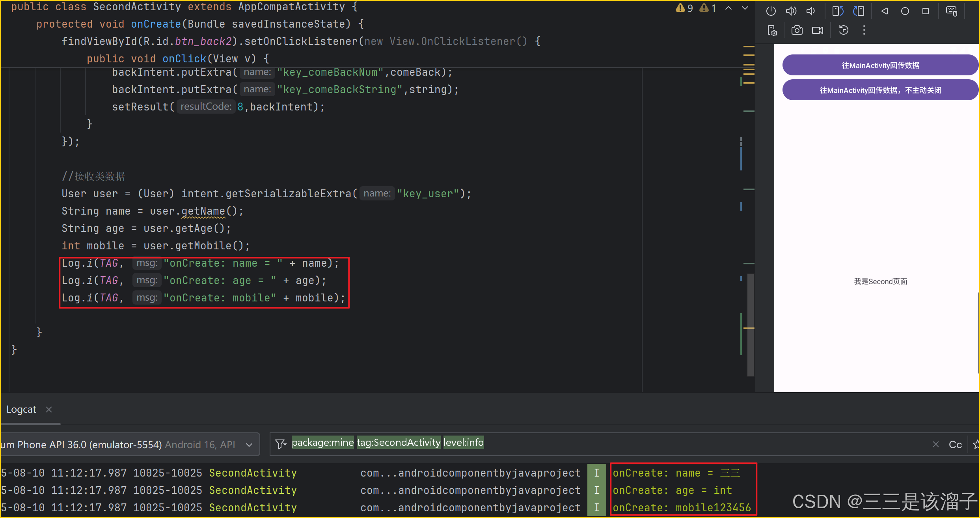This screenshot has height=518, width=980.
Task: Tap the 往MainActivity回传数据 button
Action: coord(880,65)
